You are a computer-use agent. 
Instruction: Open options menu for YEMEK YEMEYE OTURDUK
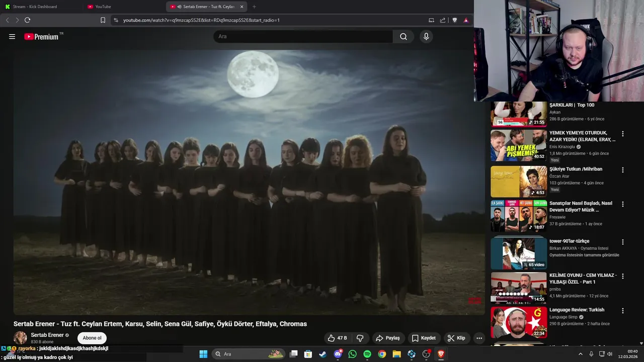coord(623,134)
